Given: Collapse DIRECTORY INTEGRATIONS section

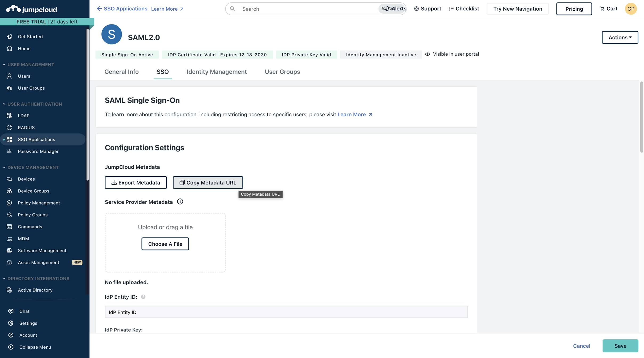Looking at the screenshot, I should point(4,278).
